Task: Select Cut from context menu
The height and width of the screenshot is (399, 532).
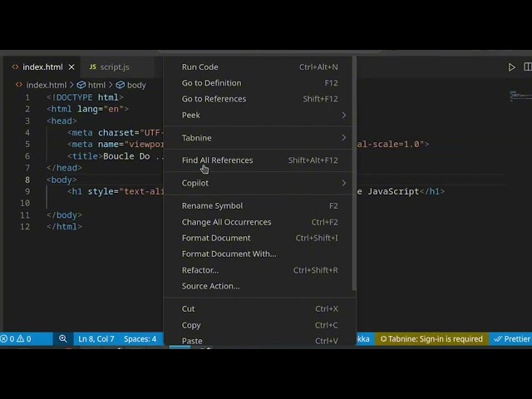Action: pos(259,308)
